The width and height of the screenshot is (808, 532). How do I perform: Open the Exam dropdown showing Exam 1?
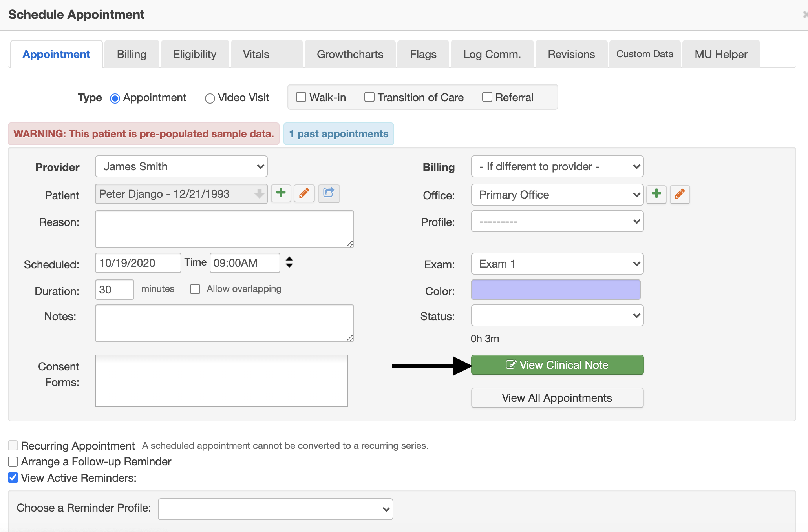pos(557,264)
